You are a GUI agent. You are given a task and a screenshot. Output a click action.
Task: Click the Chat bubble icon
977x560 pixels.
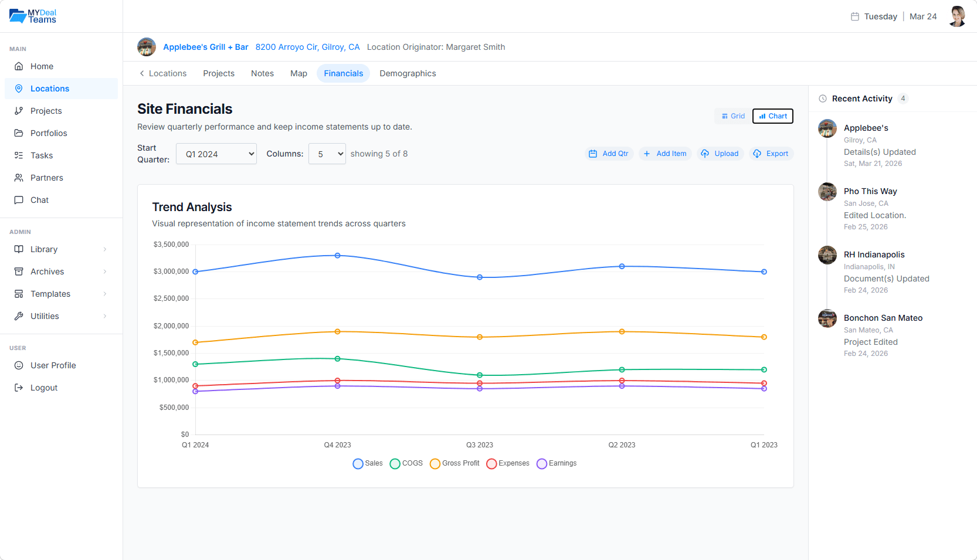pyautogui.click(x=19, y=200)
